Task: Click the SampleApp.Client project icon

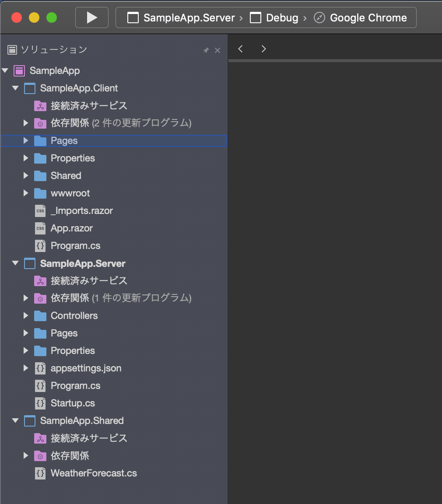Action: coord(30,88)
